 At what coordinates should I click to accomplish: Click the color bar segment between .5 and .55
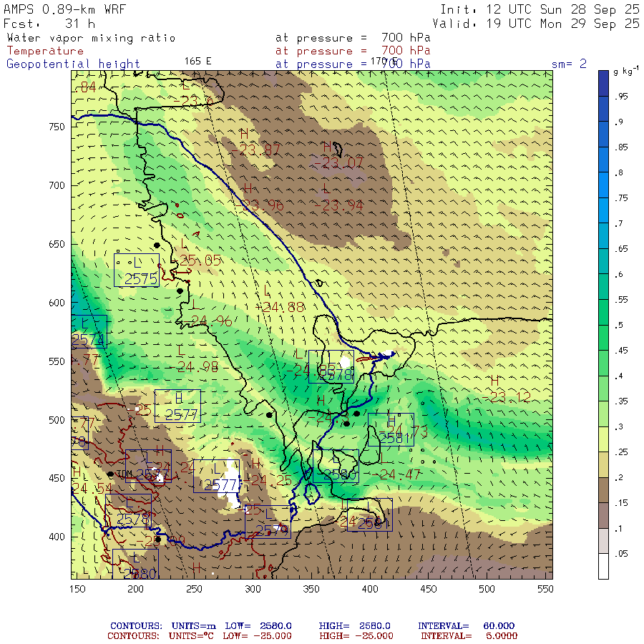(x=603, y=312)
